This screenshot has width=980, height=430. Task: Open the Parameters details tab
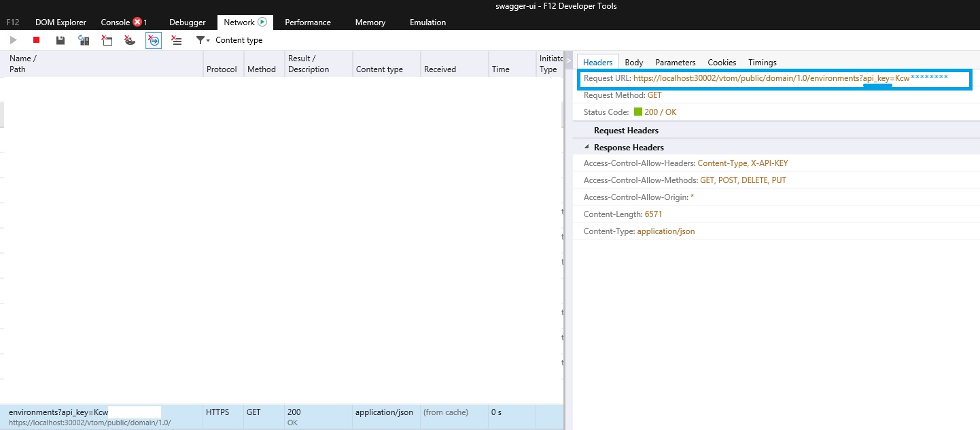point(676,62)
